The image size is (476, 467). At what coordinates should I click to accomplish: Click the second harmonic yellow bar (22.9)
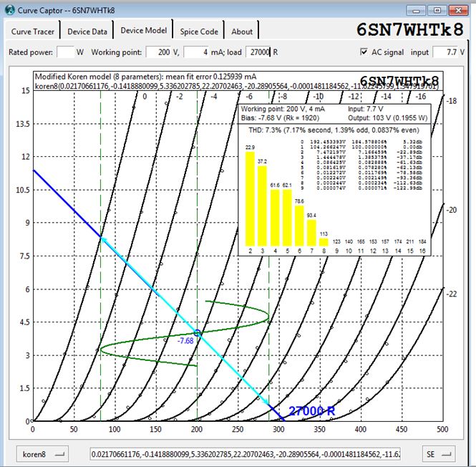pos(250,198)
